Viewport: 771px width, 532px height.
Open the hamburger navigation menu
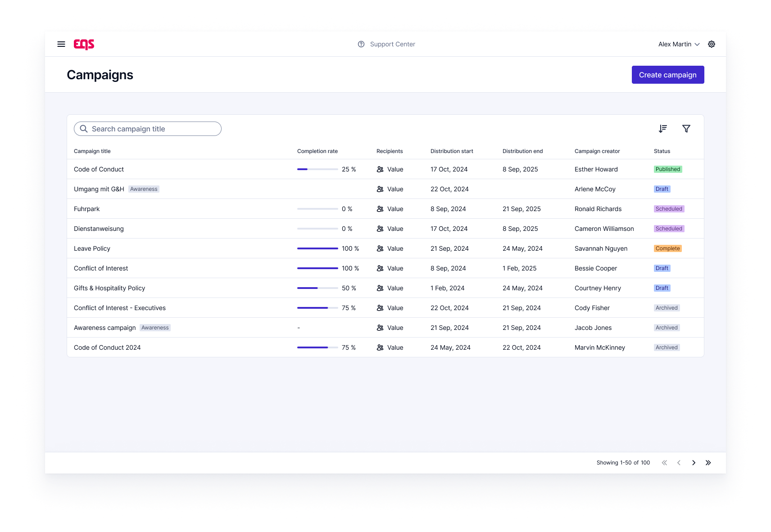coord(61,44)
